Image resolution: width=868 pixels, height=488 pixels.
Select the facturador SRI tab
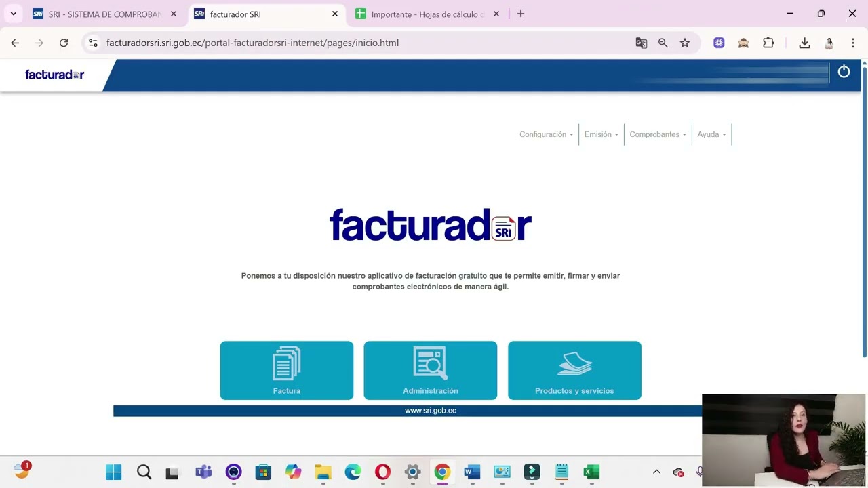pyautogui.click(x=266, y=14)
